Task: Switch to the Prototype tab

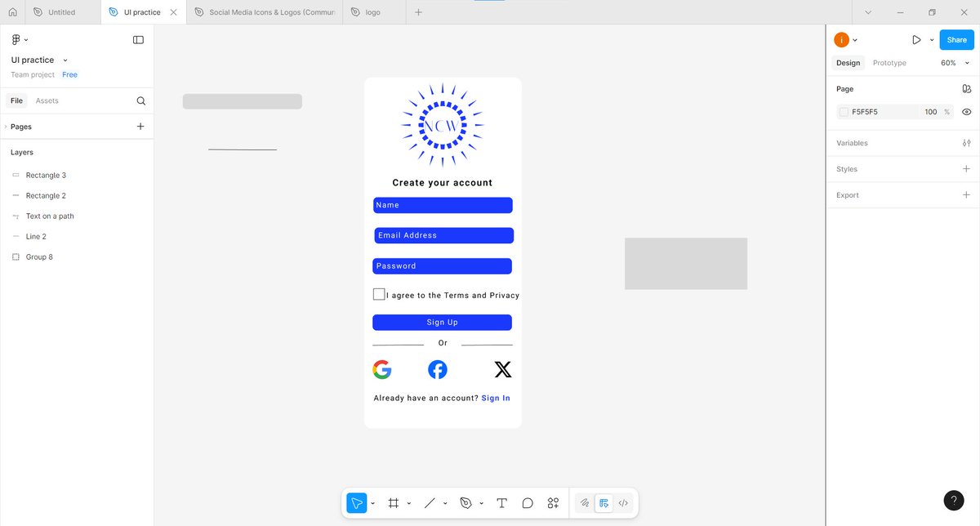Action: tap(889, 63)
